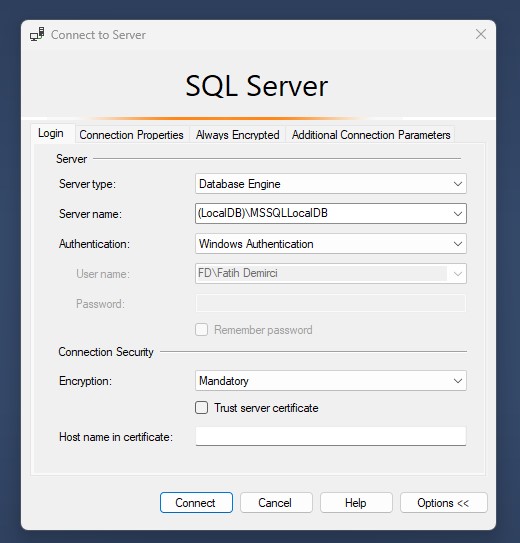Click the Host name in certificate label
This screenshot has width=520, height=543.
pyautogui.click(x=116, y=437)
